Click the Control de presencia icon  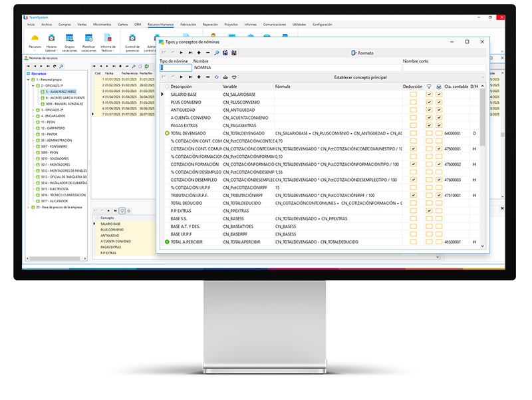tap(132, 41)
